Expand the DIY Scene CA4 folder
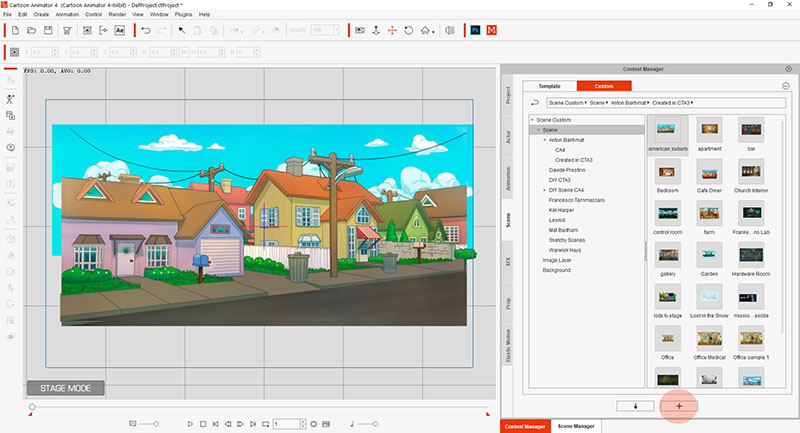Screen dimensions: 800x433 coord(545,190)
